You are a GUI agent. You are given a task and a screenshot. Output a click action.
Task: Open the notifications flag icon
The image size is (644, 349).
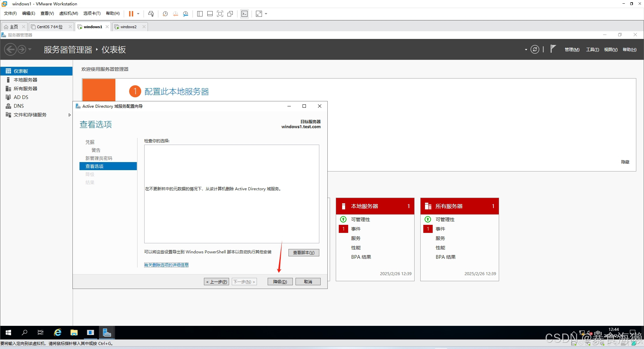(x=553, y=49)
